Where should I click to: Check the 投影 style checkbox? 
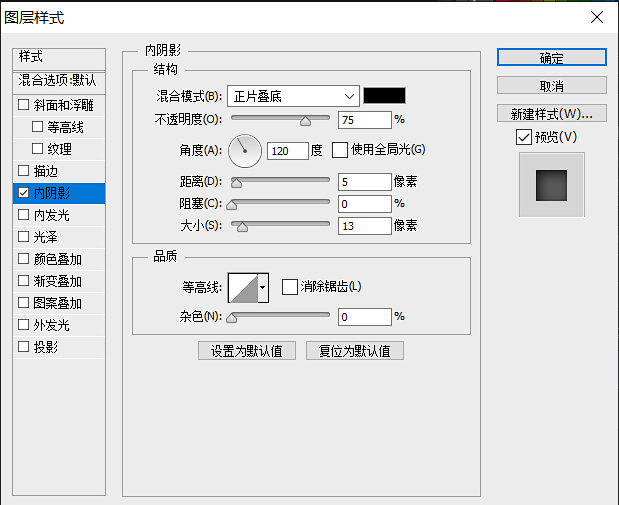coord(23,347)
